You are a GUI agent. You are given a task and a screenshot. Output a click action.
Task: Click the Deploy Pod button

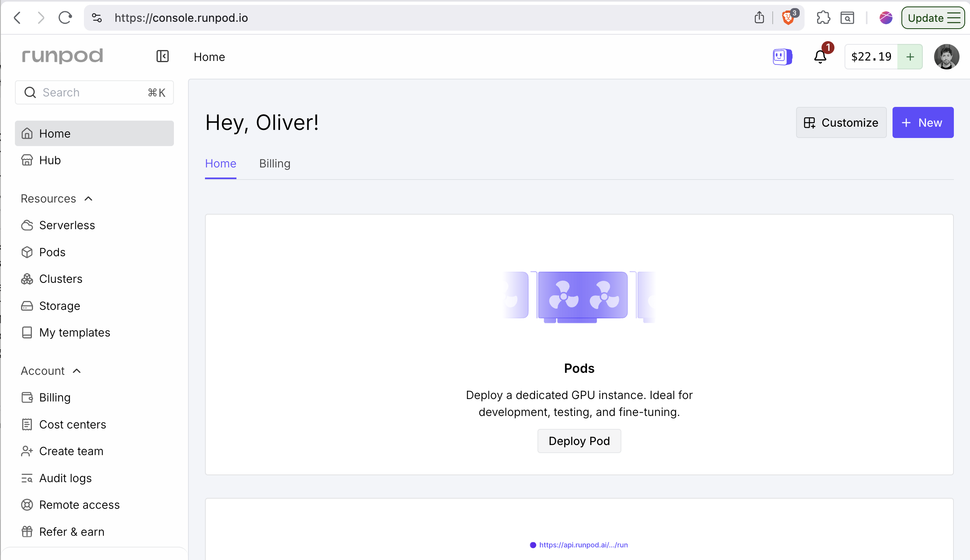point(579,441)
